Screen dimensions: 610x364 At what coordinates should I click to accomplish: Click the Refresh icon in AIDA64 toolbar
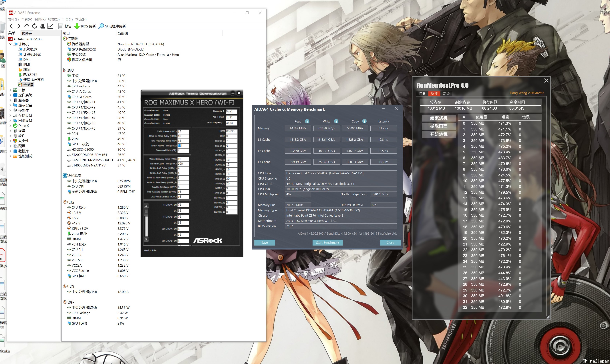pyautogui.click(x=35, y=26)
